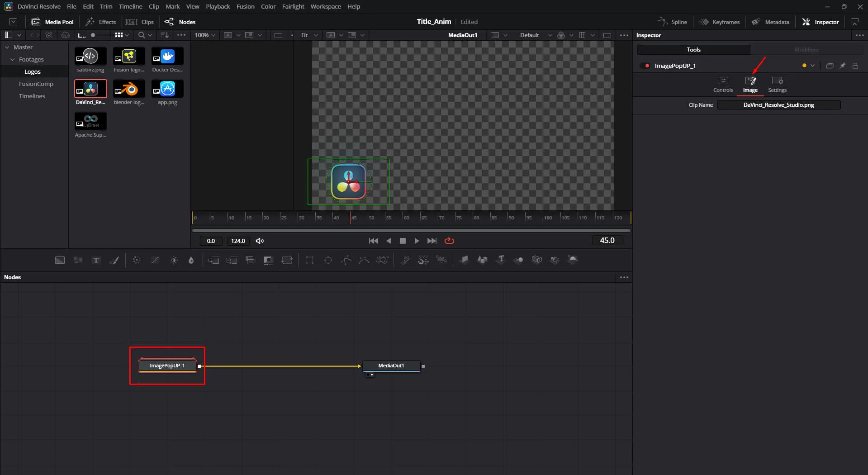Image resolution: width=868 pixels, height=475 pixels.
Task: Add a Text 3D node
Action: pyautogui.click(x=500, y=260)
